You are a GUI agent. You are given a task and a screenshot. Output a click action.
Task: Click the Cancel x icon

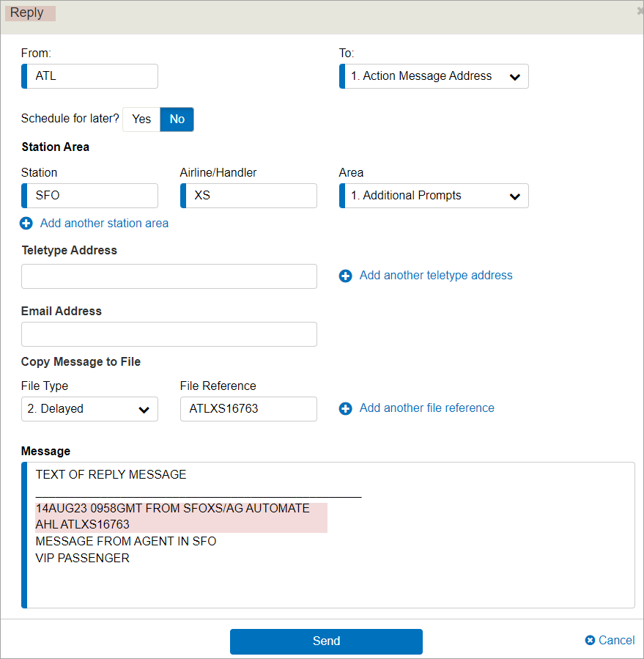click(590, 640)
